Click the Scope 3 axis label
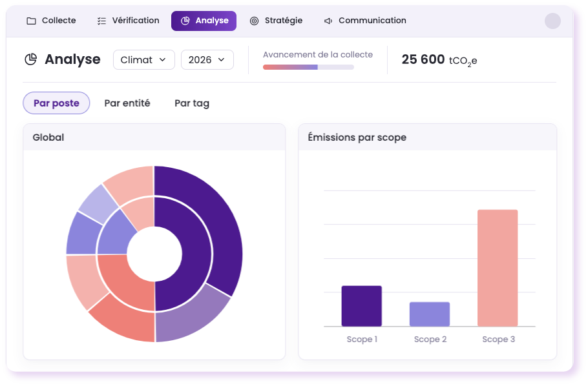Viewport: 588px width, 386px height. [x=498, y=339]
